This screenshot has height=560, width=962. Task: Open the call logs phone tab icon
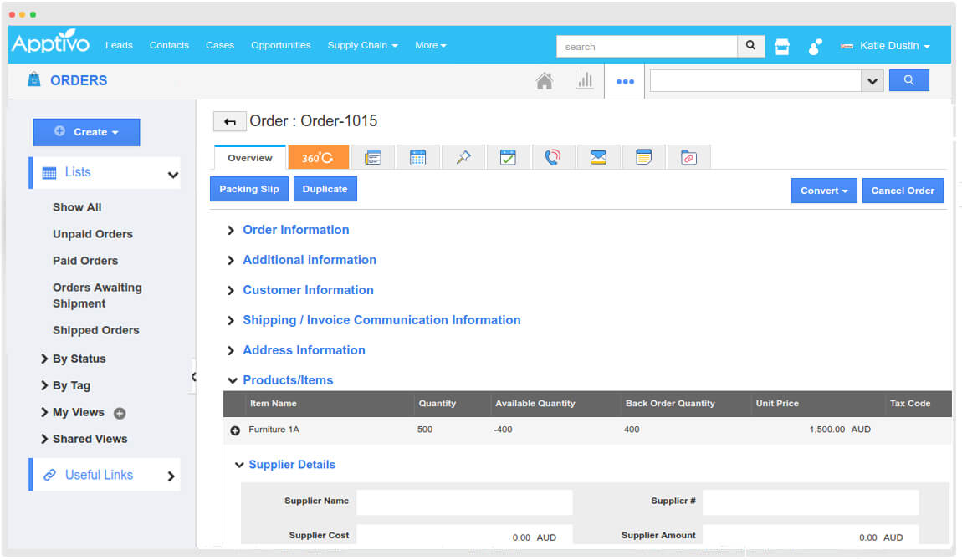(x=553, y=157)
